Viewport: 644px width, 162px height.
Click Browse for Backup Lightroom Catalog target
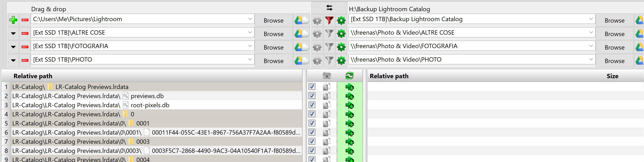[x=614, y=20]
